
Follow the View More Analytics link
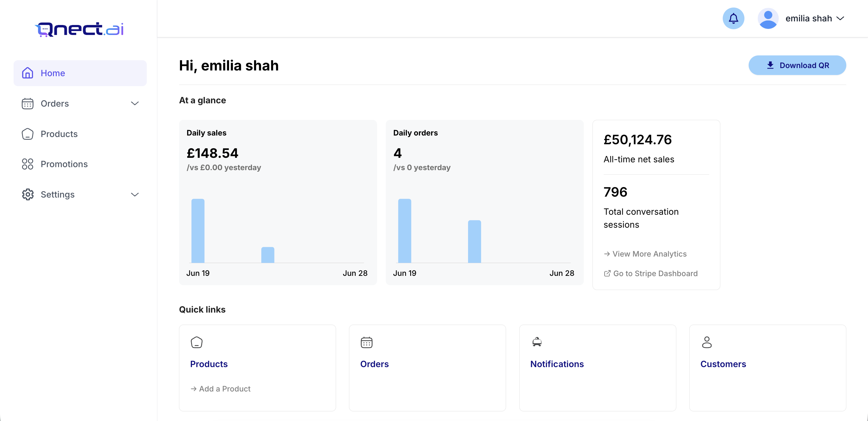click(649, 254)
